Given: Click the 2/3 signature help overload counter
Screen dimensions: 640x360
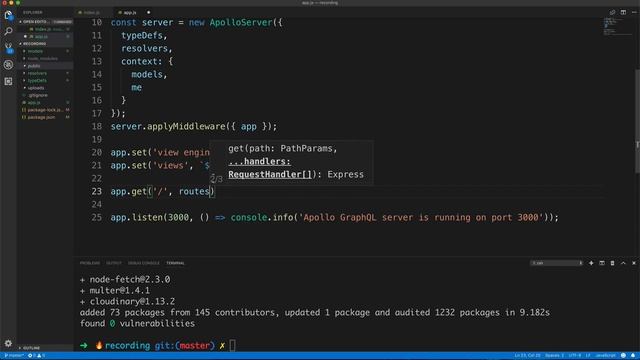Looking at the screenshot, I should [216, 179].
